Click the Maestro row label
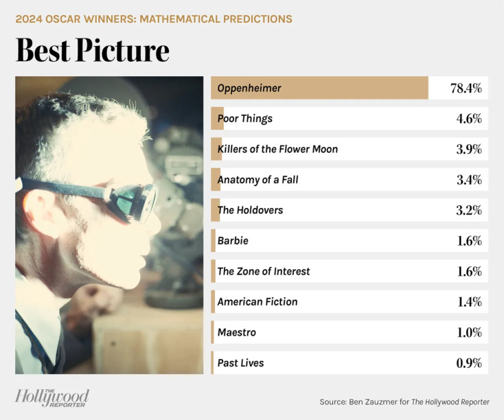Screen dimensions: 504x420 [x=237, y=332]
